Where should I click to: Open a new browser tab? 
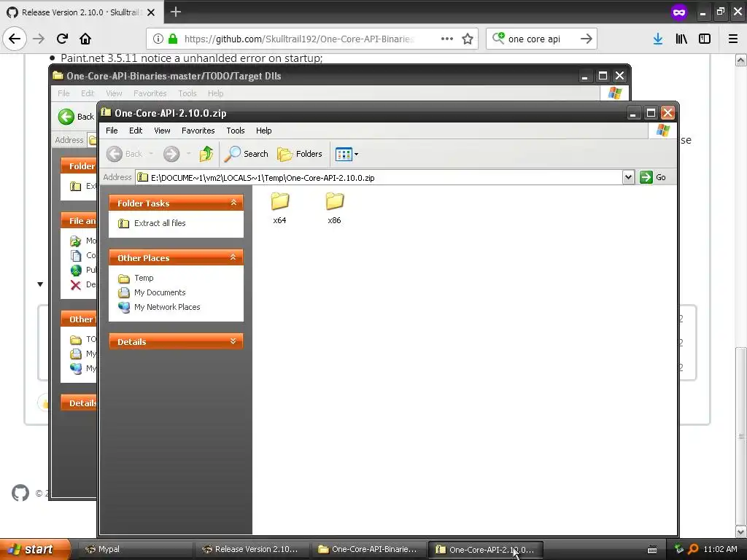pyautogui.click(x=176, y=12)
